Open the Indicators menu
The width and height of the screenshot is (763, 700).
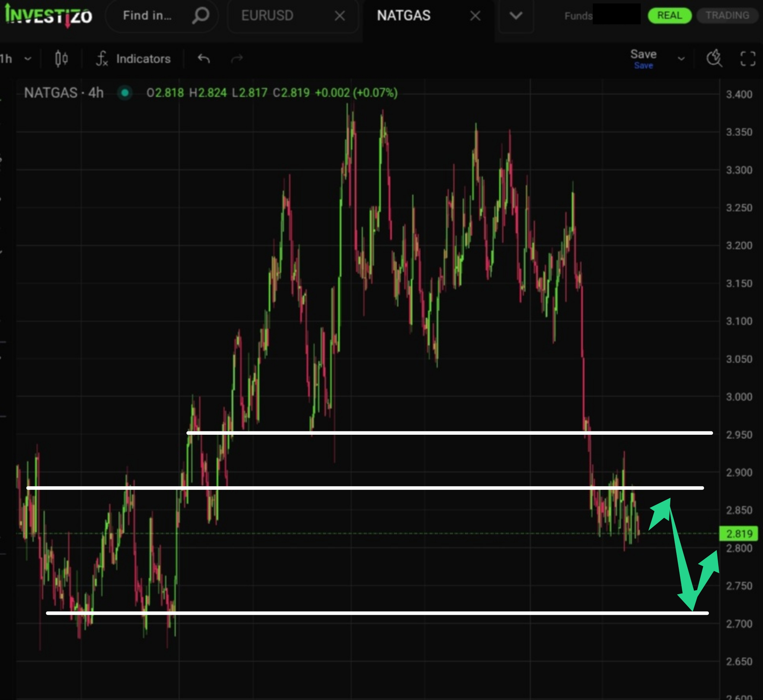click(133, 59)
